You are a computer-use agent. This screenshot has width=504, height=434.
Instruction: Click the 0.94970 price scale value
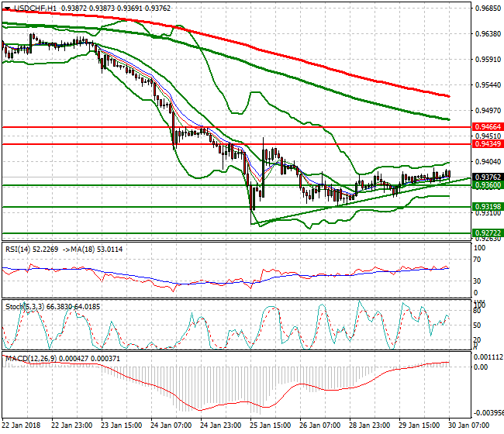[x=488, y=111]
